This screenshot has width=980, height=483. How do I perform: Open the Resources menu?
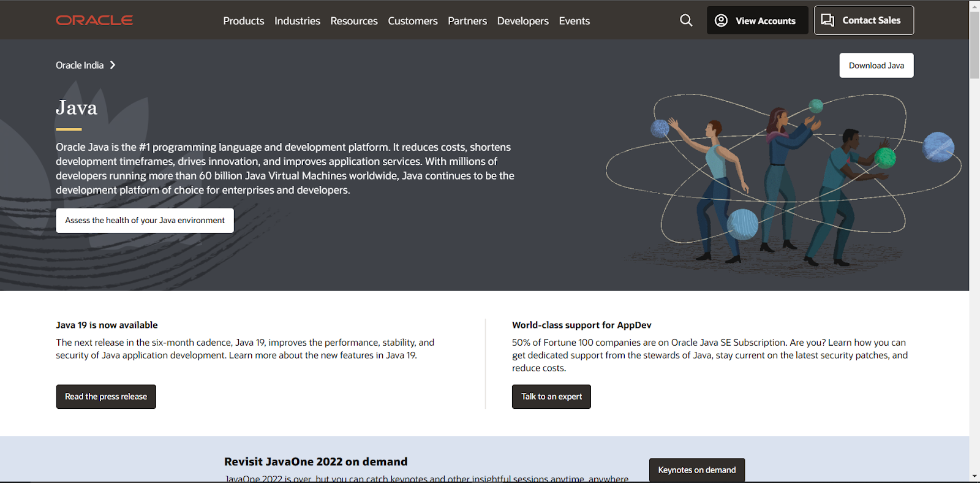(354, 21)
